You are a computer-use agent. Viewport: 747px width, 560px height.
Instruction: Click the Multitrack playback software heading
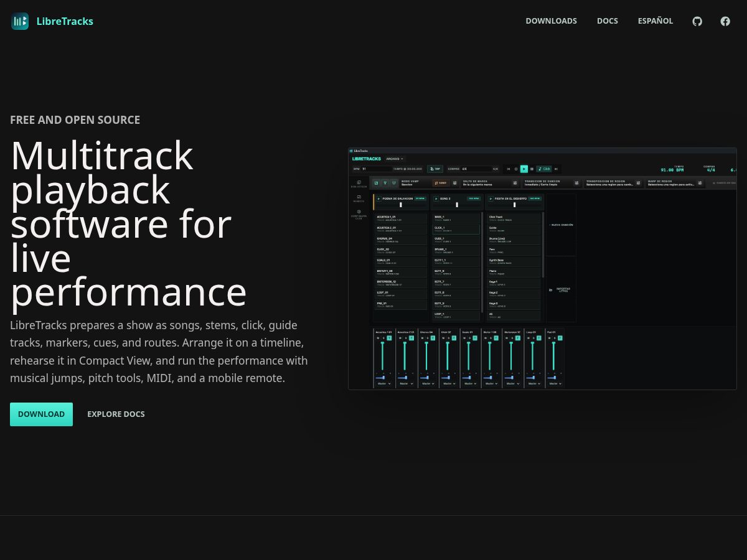tap(128, 224)
